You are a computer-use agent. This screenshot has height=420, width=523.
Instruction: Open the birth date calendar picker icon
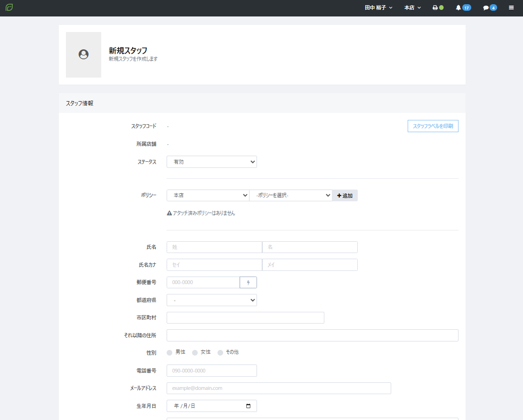(x=249, y=406)
